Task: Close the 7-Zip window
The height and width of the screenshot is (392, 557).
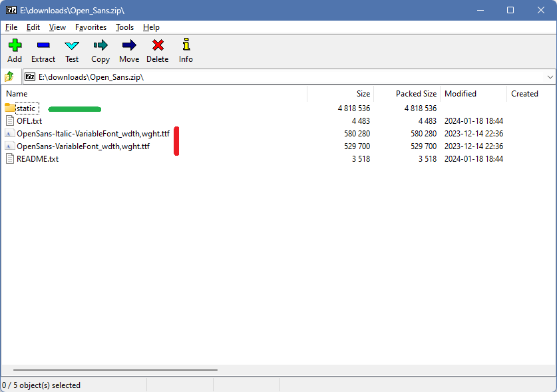Action: [x=540, y=10]
